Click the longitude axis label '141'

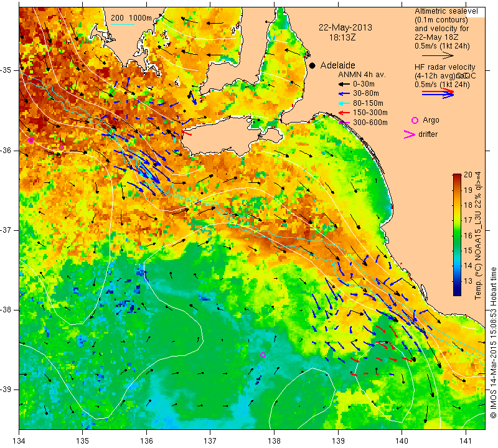466,441
